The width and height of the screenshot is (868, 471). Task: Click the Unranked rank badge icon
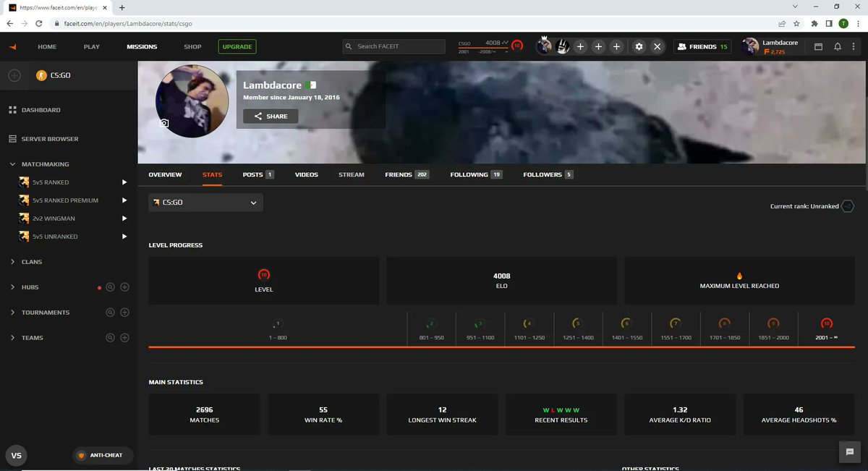848,206
